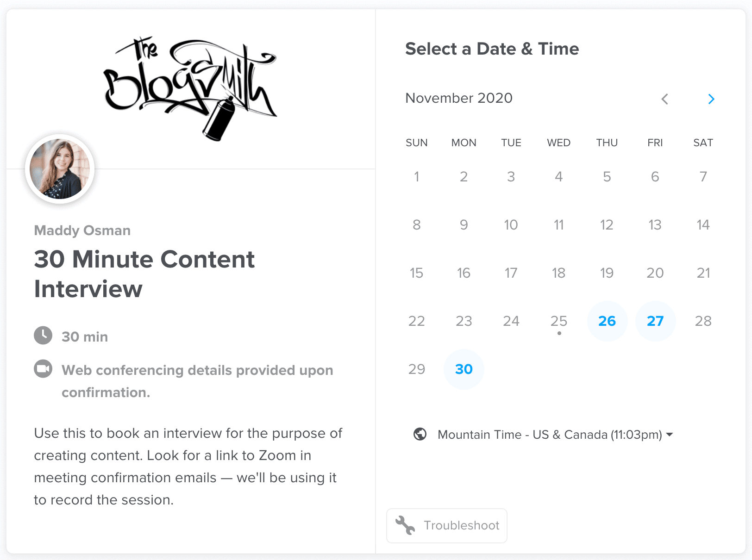752x560 pixels.
Task: Select the clock icon beside 30 min
Action: point(43,336)
